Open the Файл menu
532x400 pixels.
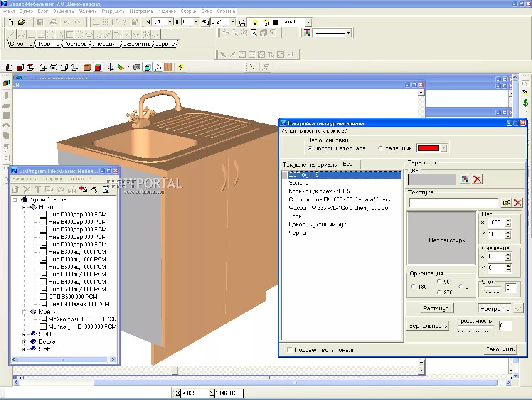tap(9, 11)
